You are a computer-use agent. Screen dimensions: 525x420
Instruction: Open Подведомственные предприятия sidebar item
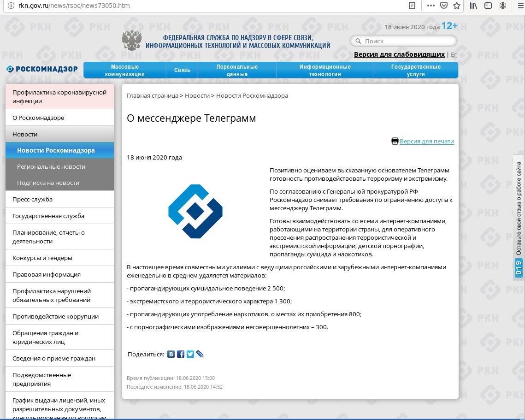click(x=59, y=379)
